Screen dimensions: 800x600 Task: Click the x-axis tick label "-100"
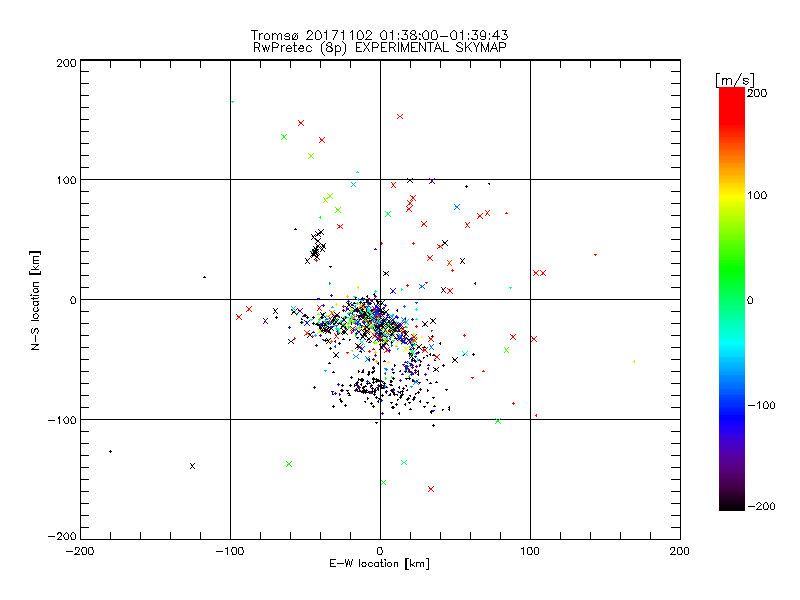coord(230,551)
